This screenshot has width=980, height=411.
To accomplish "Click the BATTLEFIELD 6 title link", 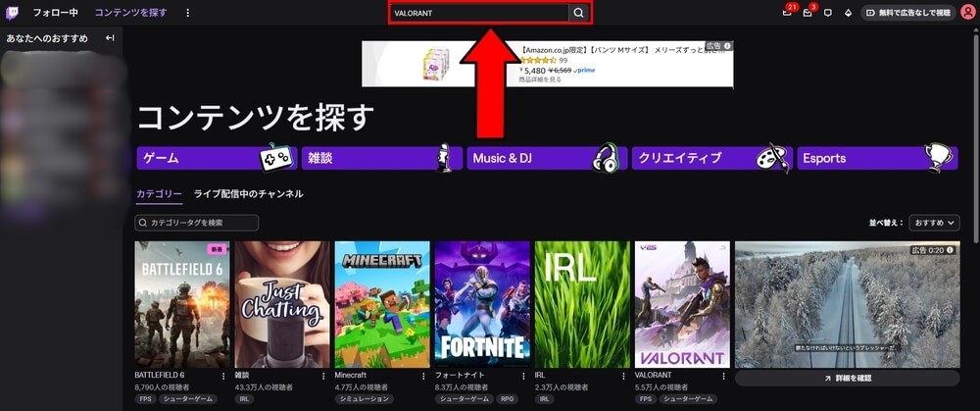I will [160, 376].
